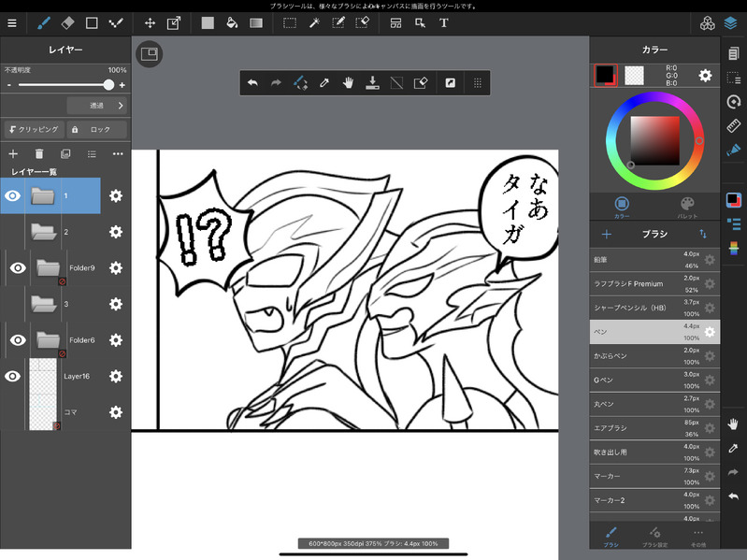Viewport: 747px width, 560px height.
Task: Hide the folder layer named 1
Action: coord(13,195)
